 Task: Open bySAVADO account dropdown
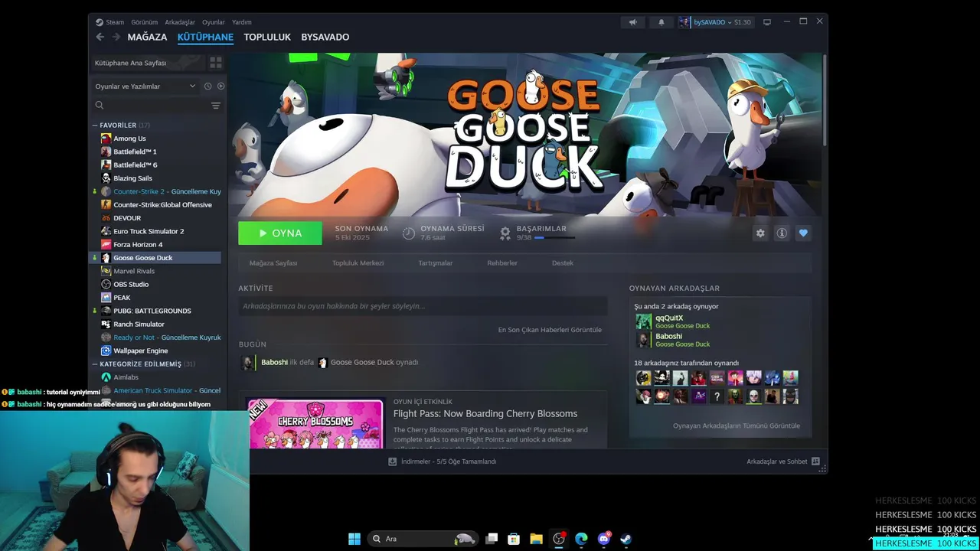pyautogui.click(x=715, y=22)
